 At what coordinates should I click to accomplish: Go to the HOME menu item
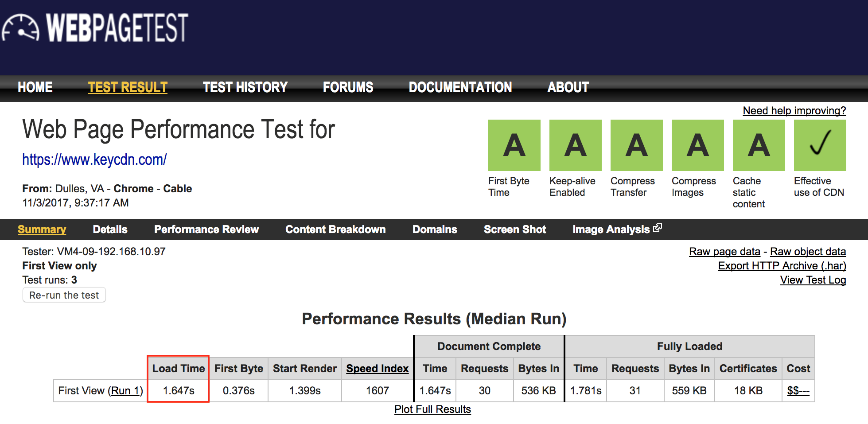click(35, 87)
